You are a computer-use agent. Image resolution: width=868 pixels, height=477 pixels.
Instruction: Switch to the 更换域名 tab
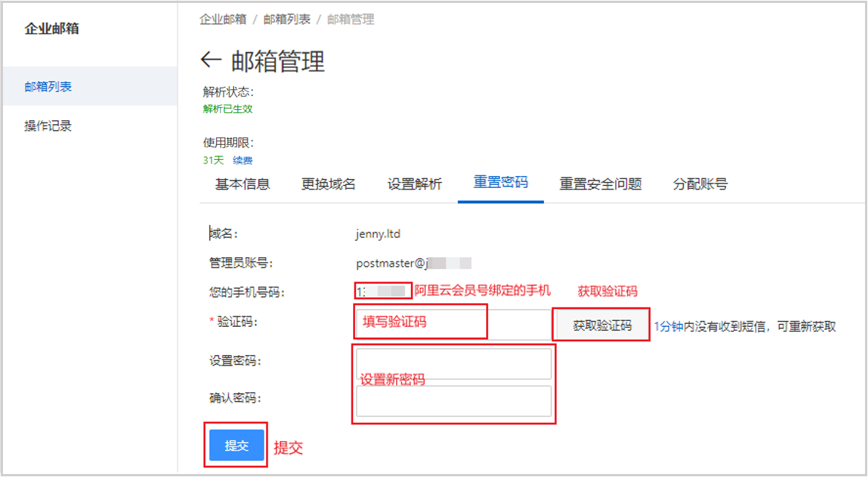click(x=328, y=184)
